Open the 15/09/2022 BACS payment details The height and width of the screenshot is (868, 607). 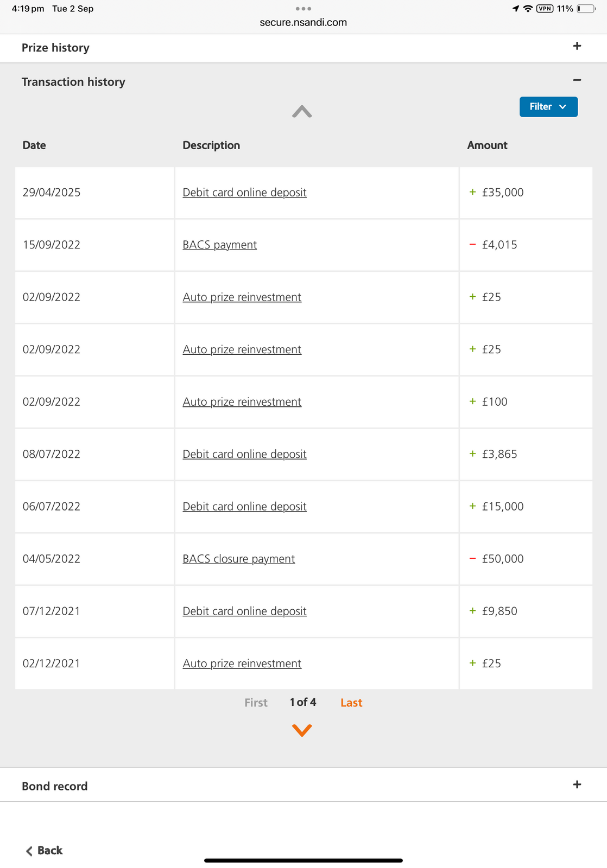[219, 245]
